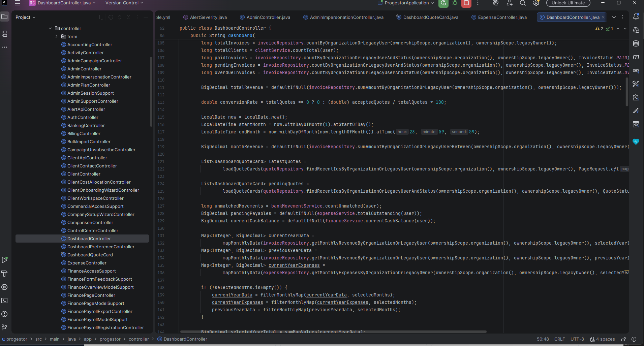
Task: Open Project panel options three-dot menu
Action: pos(137,17)
